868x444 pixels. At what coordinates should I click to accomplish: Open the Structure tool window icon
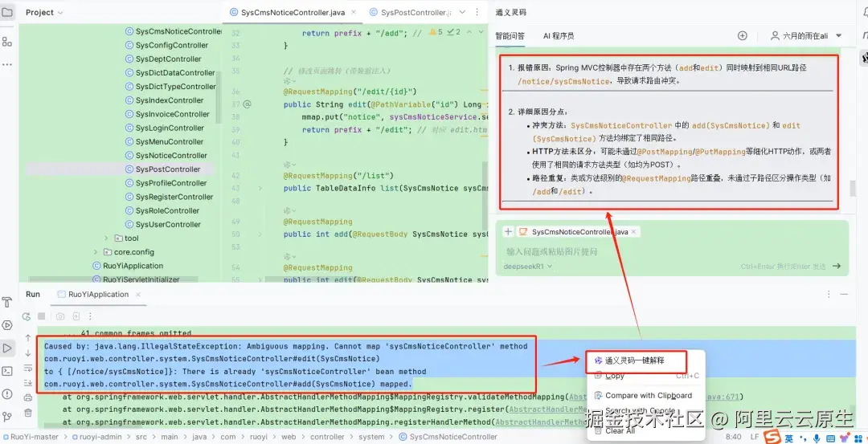[7, 42]
